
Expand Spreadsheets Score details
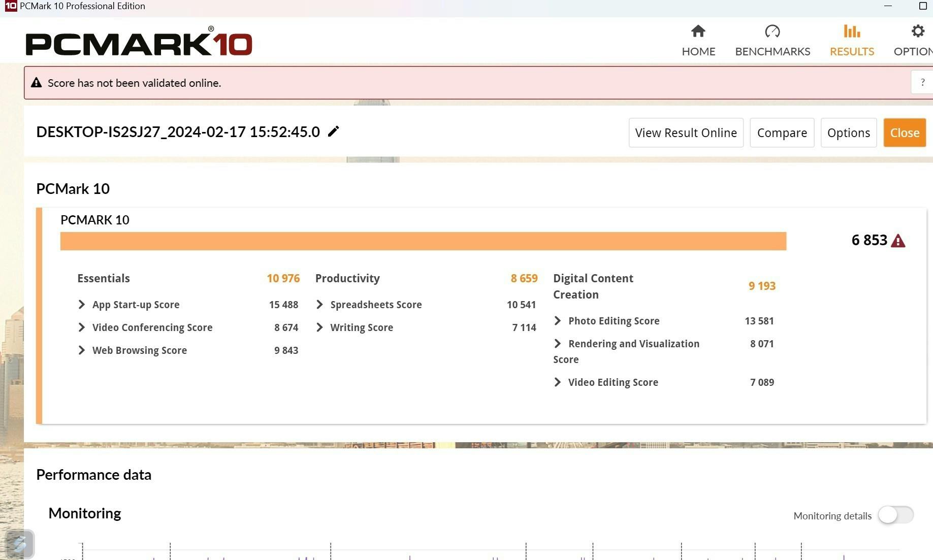tap(319, 305)
